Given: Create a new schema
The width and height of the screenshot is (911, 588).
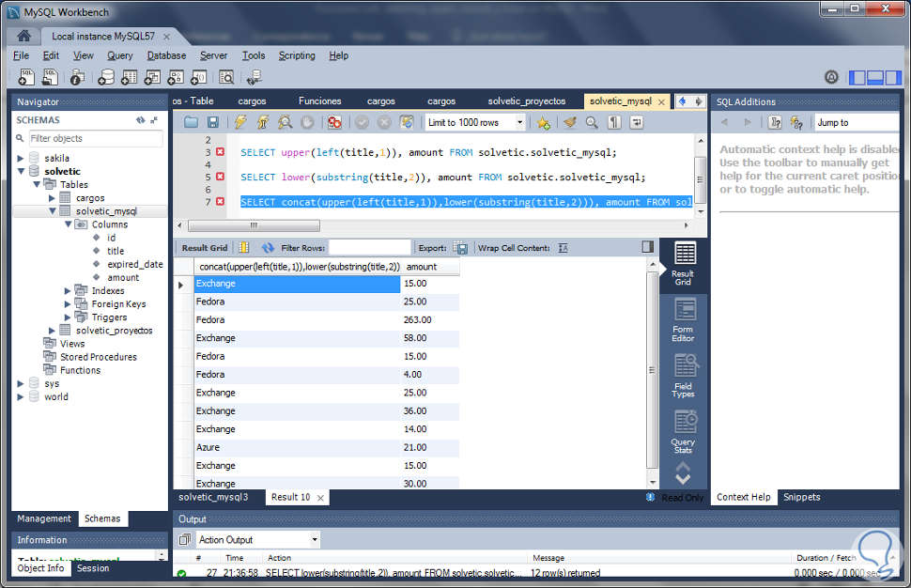Looking at the screenshot, I should point(106,77).
